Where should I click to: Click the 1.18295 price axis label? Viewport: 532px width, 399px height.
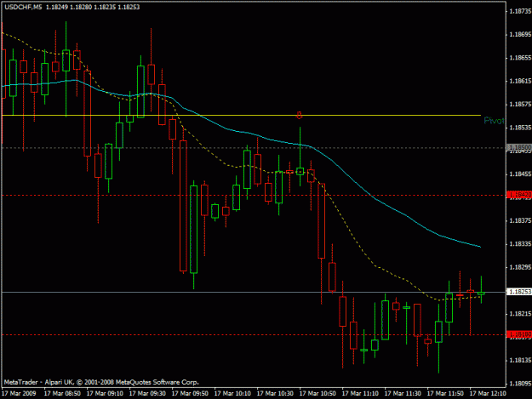pyautogui.click(x=520, y=267)
